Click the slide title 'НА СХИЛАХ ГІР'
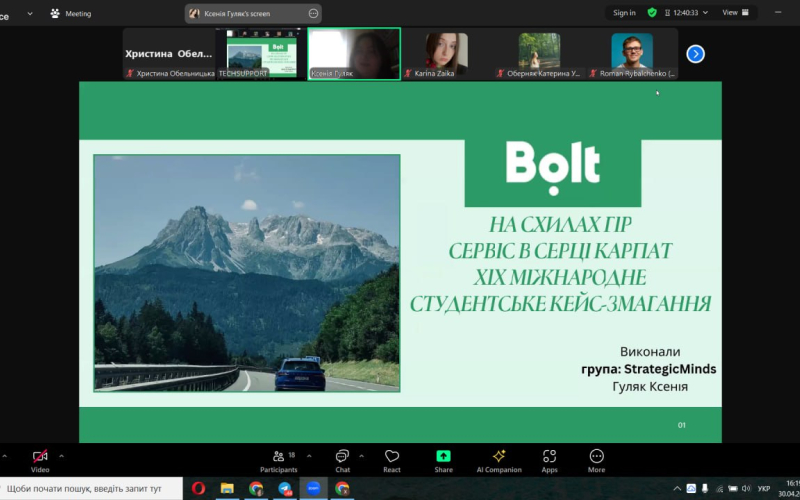800x500 pixels. coord(560,224)
